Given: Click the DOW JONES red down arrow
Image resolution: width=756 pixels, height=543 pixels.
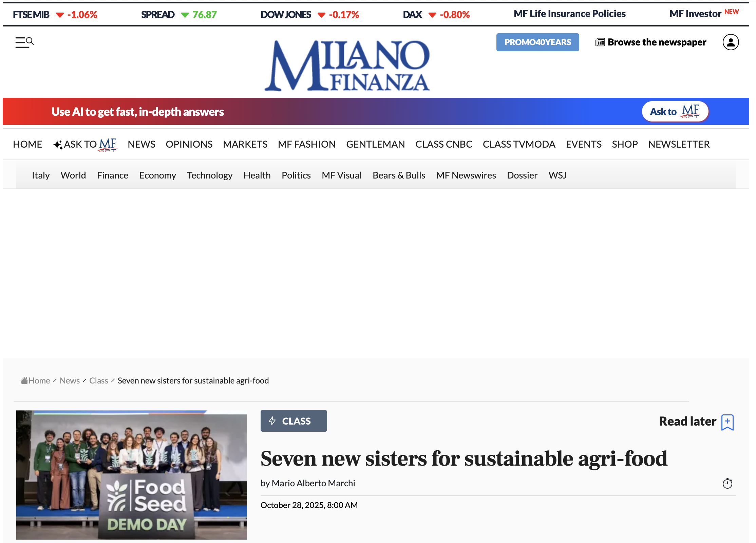Looking at the screenshot, I should 321,15.
